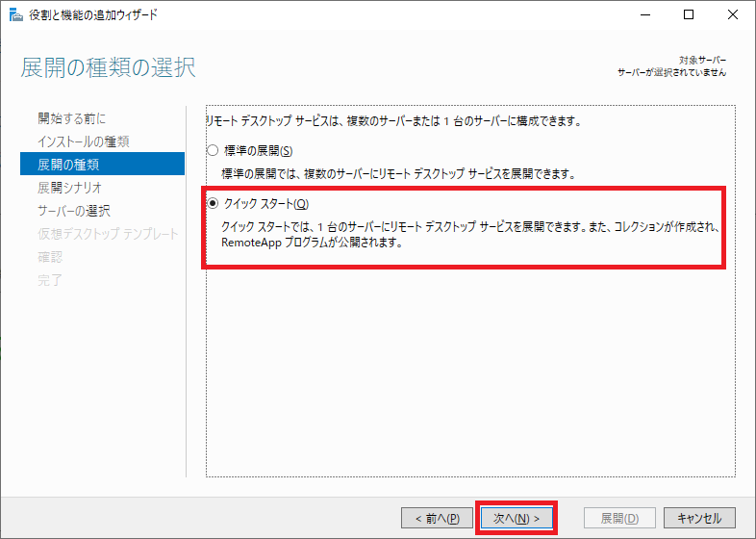
Task: Close the wizard window
Action: pos(732,15)
